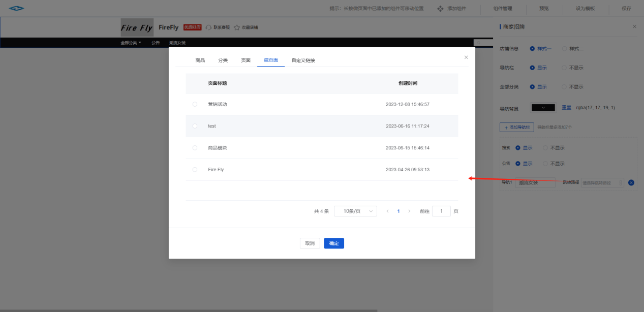Click the 营销活动 page title
The height and width of the screenshot is (312, 644).
coord(218,104)
